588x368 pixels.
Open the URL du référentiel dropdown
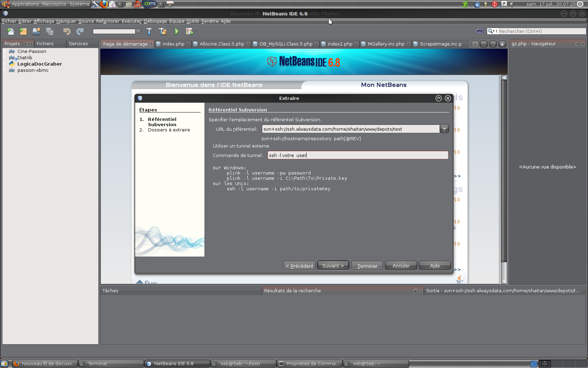tap(444, 129)
